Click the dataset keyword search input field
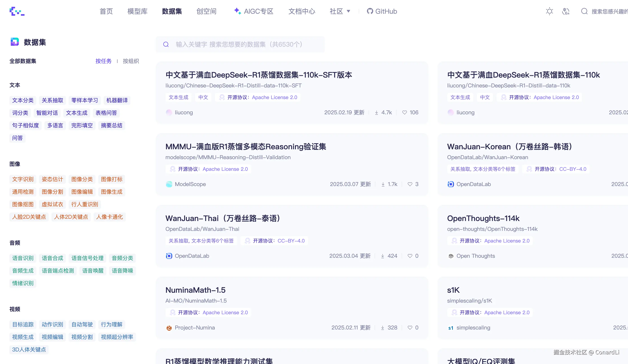 (x=240, y=44)
